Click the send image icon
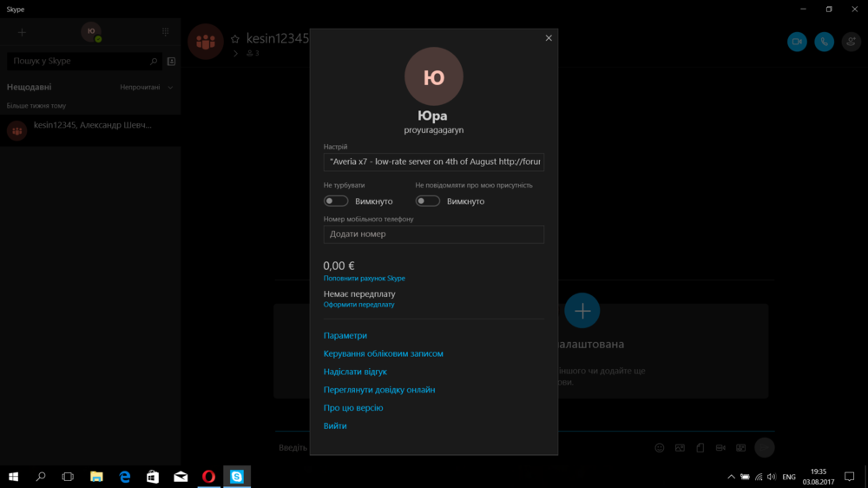 coord(680,448)
